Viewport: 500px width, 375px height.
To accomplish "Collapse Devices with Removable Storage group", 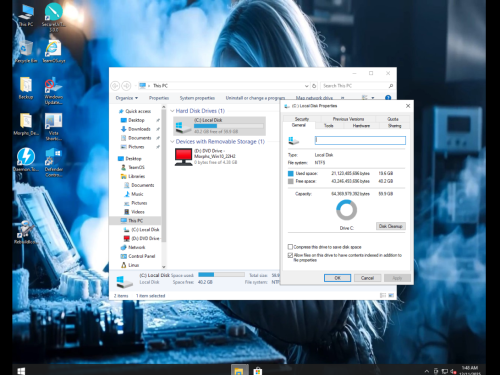I will [x=172, y=142].
